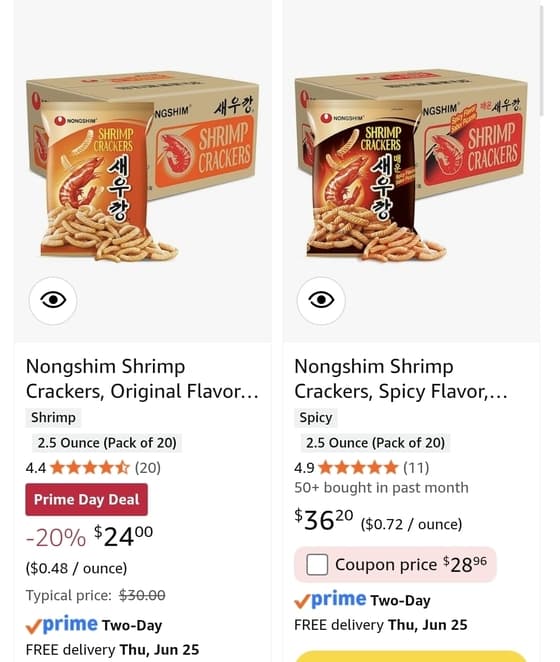Open Spicy Flavor shrimp crackers product image
The height and width of the screenshot is (662, 560).
[411, 167]
